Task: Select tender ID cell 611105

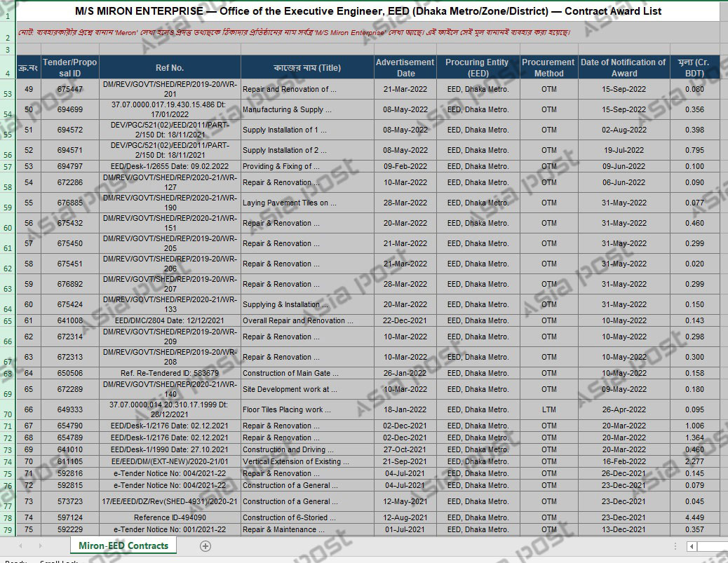Action: [69, 461]
